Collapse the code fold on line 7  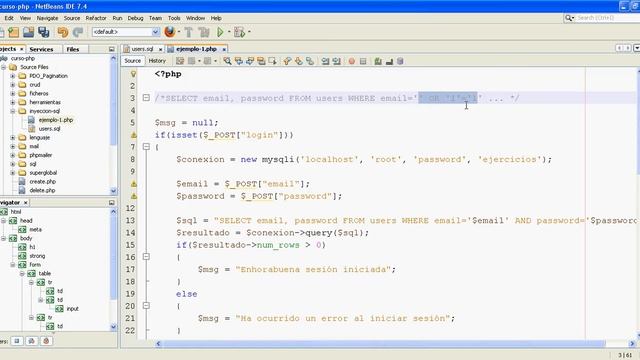pos(146,147)
